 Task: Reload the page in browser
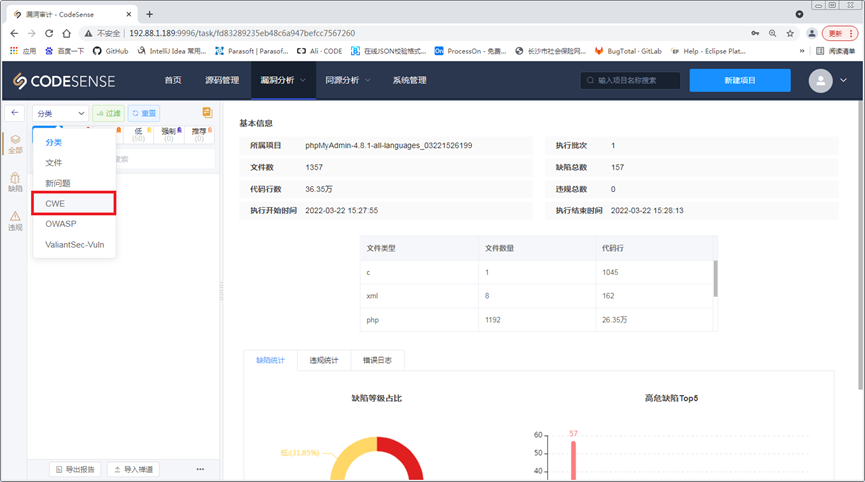tap(49, 33)
